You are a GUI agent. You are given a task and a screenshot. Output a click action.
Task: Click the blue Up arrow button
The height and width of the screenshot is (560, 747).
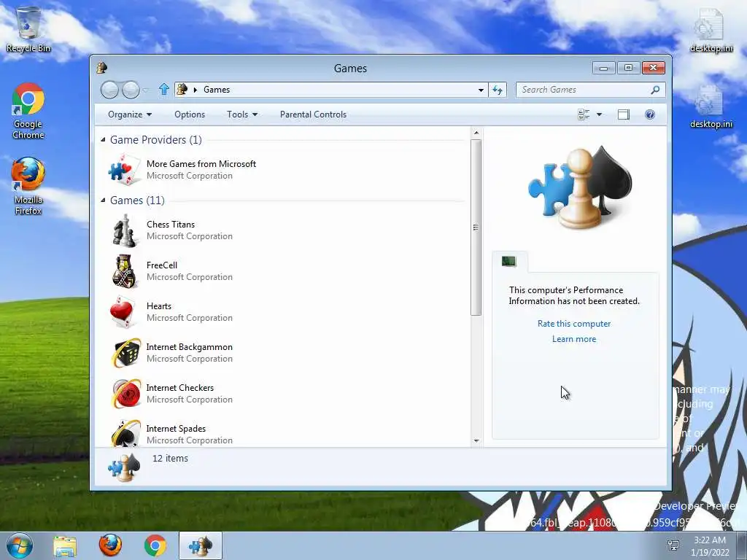(164, 89)
